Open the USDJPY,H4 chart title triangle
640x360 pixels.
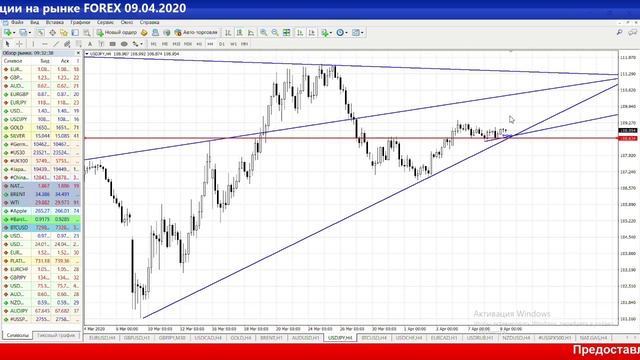(x=87, y=53)
